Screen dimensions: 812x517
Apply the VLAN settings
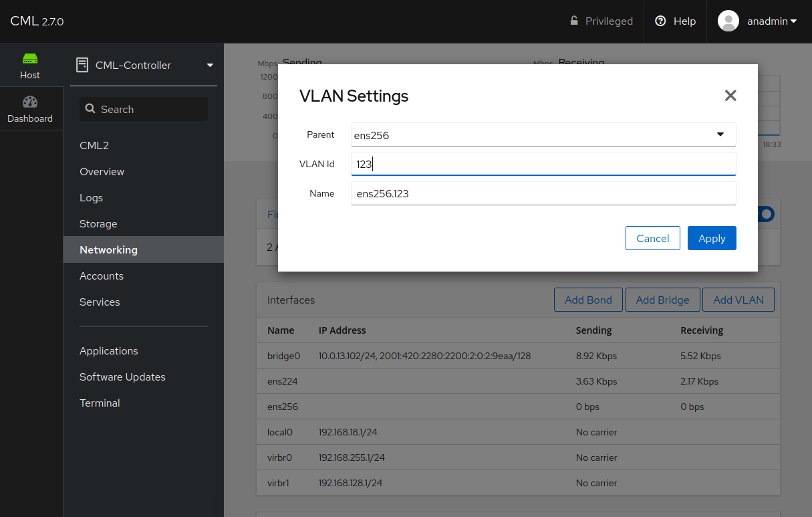[712, 238]
